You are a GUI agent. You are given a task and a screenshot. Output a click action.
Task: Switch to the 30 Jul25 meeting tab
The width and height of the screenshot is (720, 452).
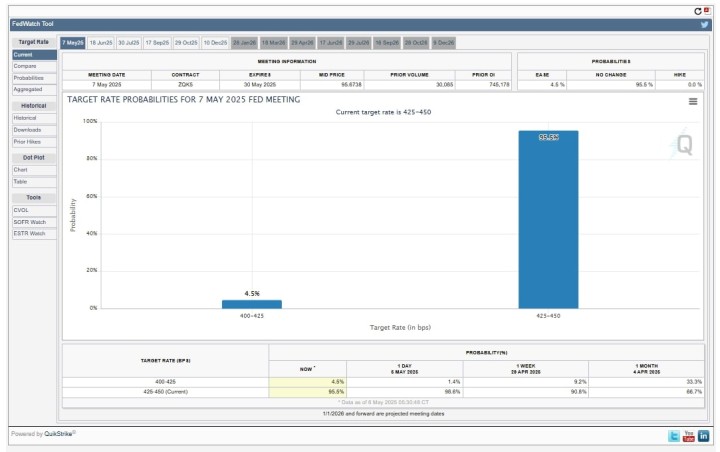[128, 43]
